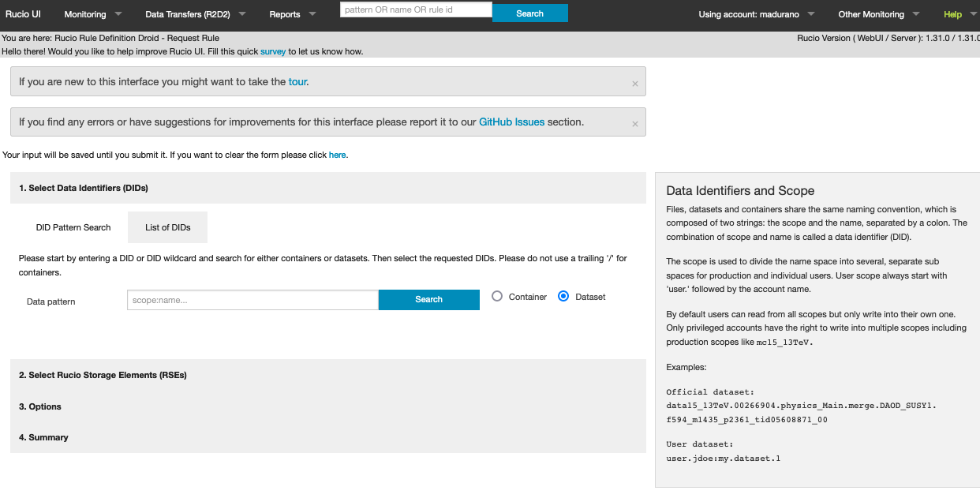Open the Reports dropdown menu

[x=292, y=14]
